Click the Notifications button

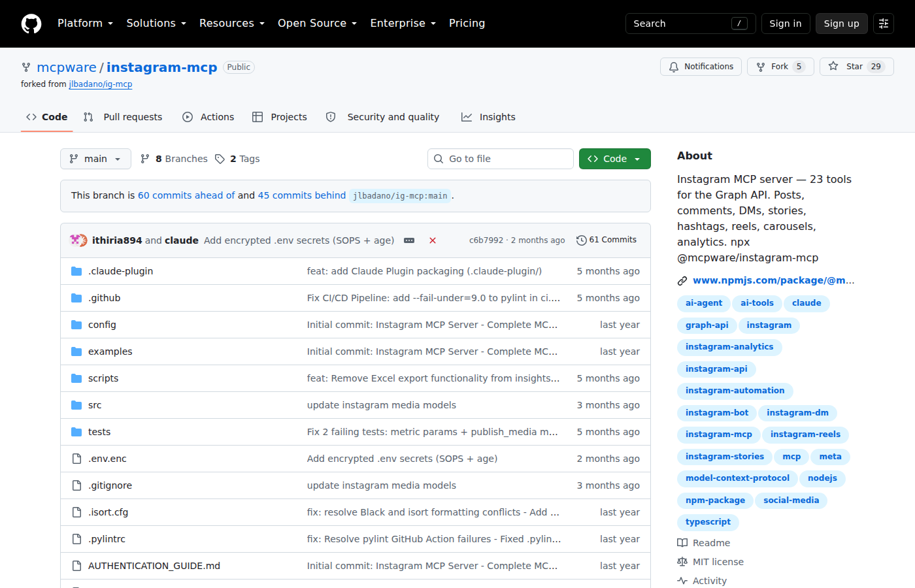[701, 67]
